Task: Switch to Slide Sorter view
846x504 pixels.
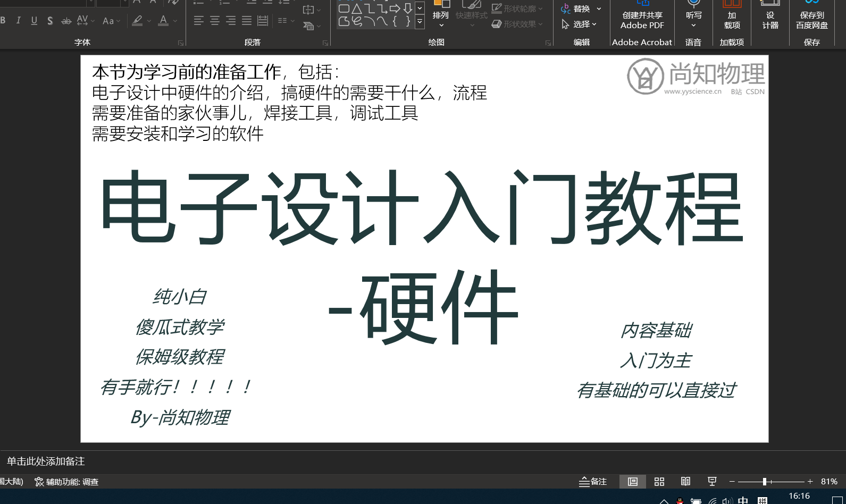Action: pos(659,482)
